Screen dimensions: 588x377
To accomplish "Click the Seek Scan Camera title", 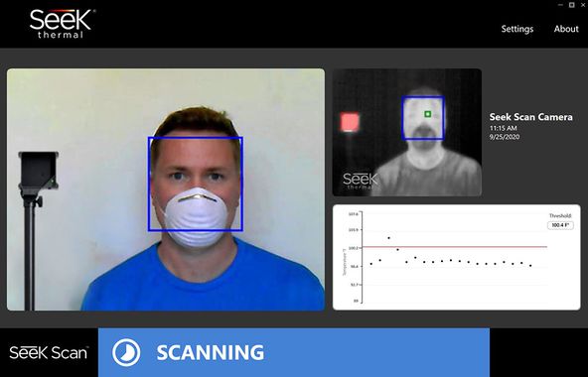I will pyautogui.click(x=530, y=117).
